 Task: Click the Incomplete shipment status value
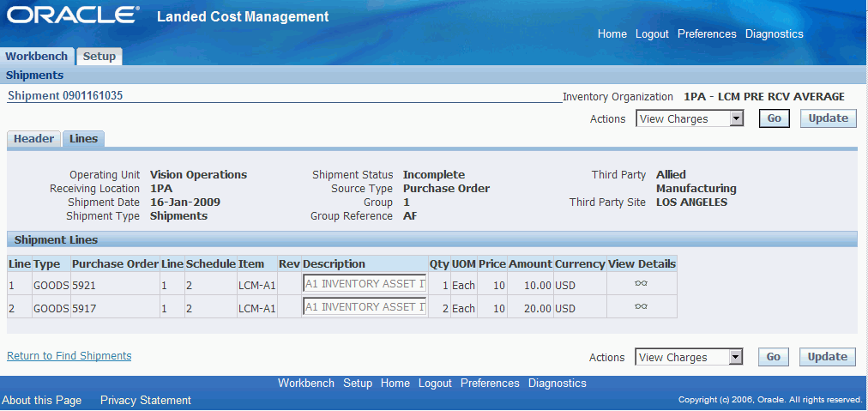point(434,175)
